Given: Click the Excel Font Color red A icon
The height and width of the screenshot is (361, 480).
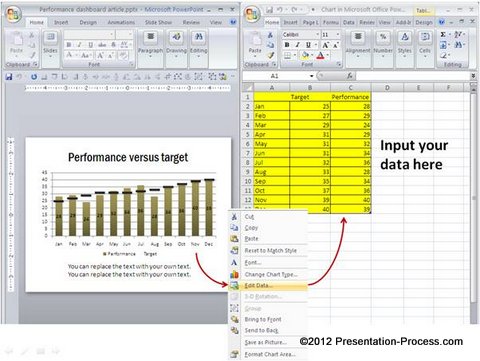Looking at the screenshot, I should click(x=320, y=55).
